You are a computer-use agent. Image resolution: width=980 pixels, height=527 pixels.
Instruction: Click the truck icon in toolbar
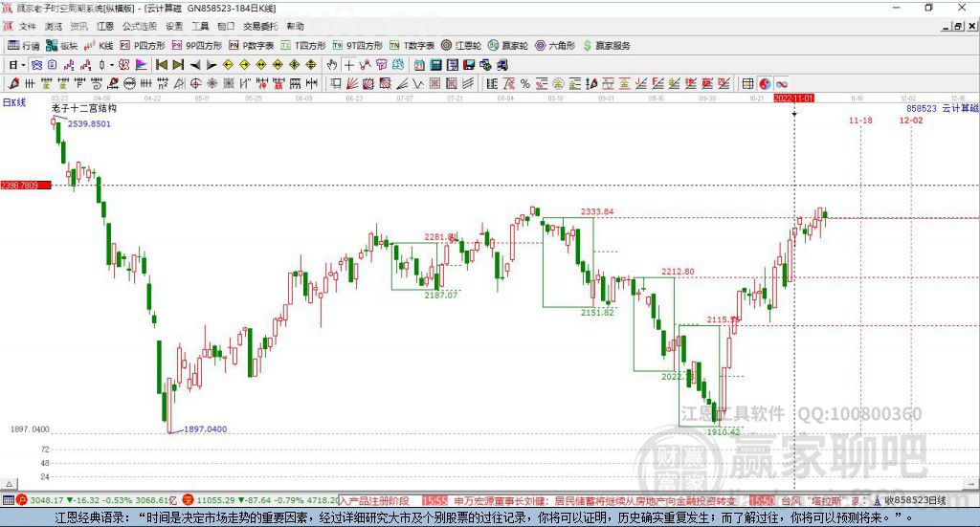pos(501,65)
